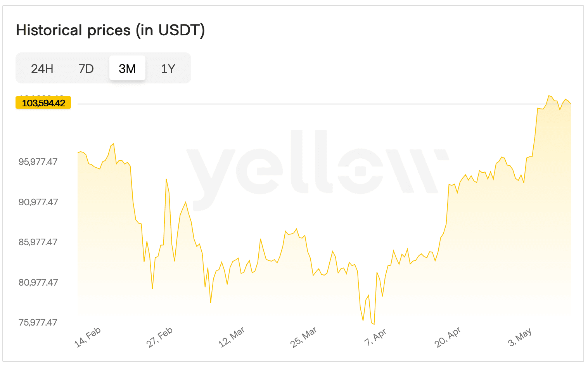Switch to the 24H time range

click(x=42, y=69)
